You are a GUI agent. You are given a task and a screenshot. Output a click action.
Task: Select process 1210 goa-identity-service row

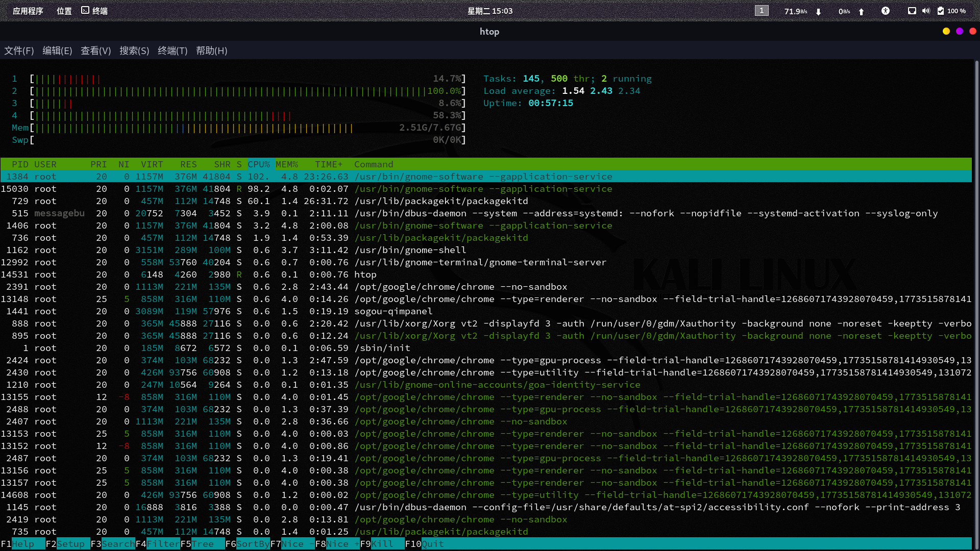(x=486, y=385)
